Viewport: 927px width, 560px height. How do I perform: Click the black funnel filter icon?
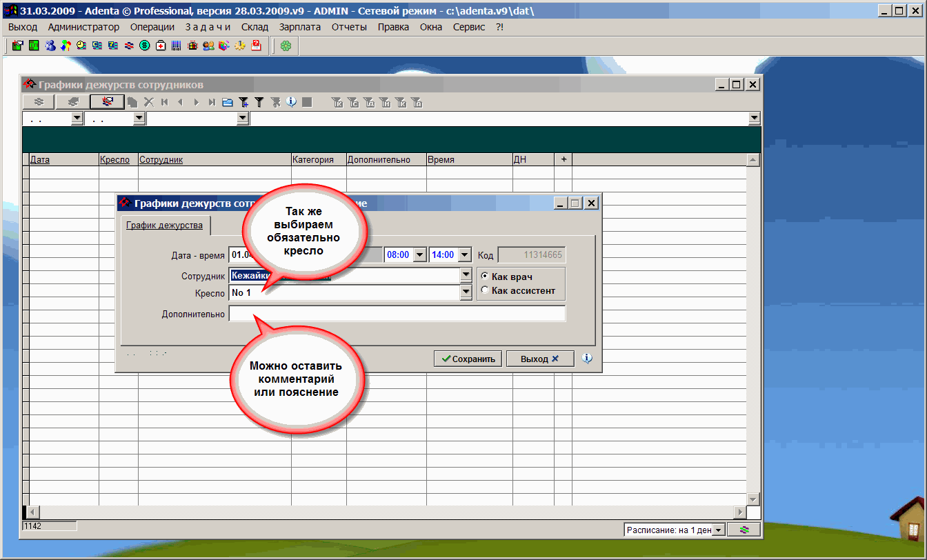coord(259,102)
